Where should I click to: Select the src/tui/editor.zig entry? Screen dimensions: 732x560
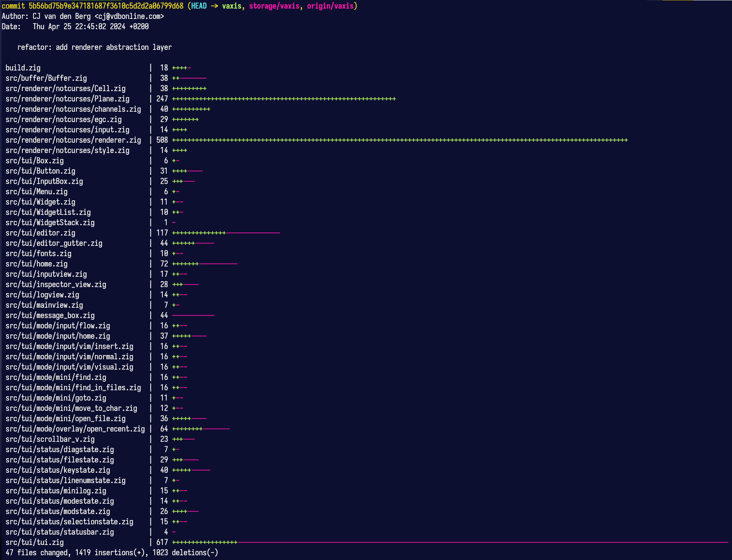tap(40, 233)
